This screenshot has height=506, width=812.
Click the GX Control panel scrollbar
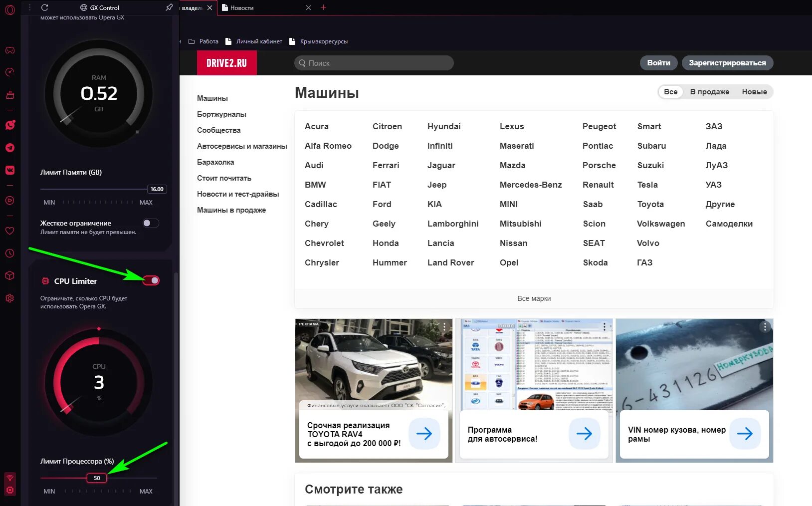tap(175, 389)
